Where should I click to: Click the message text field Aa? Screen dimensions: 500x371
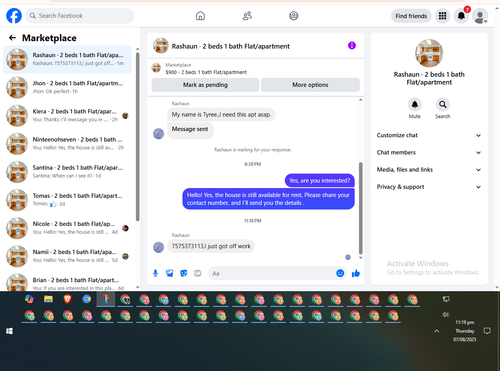pos(272,273)
